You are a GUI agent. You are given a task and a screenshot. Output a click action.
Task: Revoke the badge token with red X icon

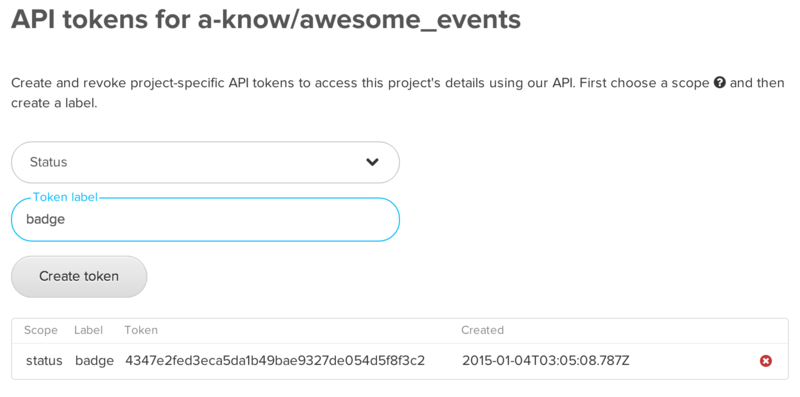(x=766, y=361)
